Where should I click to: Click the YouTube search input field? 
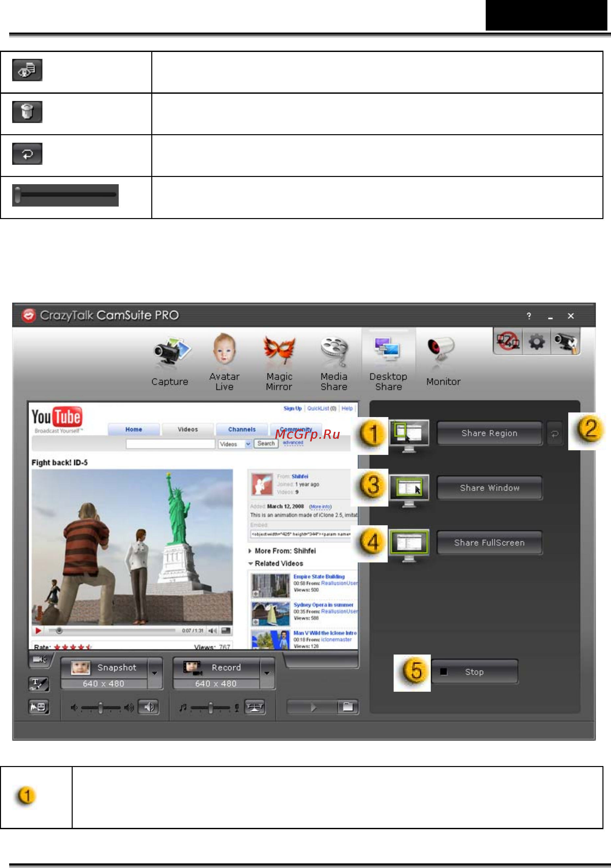coord(170,444)
